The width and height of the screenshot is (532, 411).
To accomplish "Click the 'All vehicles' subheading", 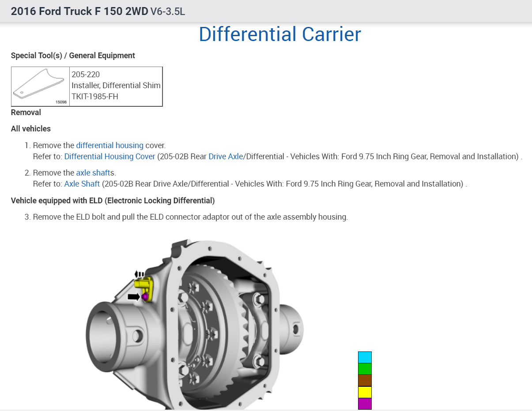I will click(x=31, y=129).
